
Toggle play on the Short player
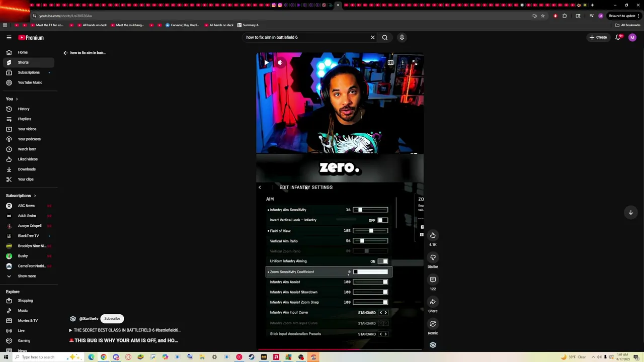click(x=266, y=63)
